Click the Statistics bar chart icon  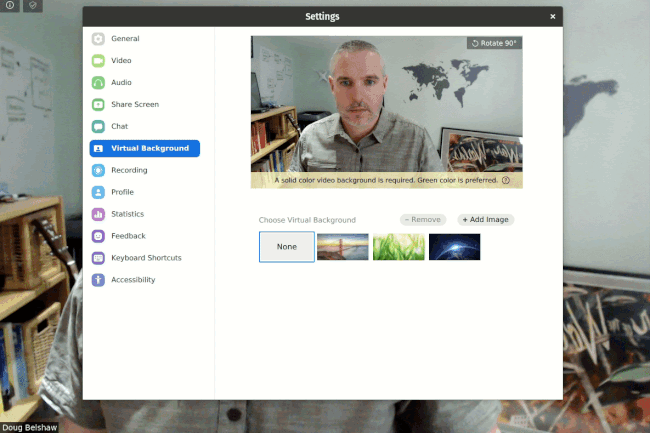(x=98, y=214)
